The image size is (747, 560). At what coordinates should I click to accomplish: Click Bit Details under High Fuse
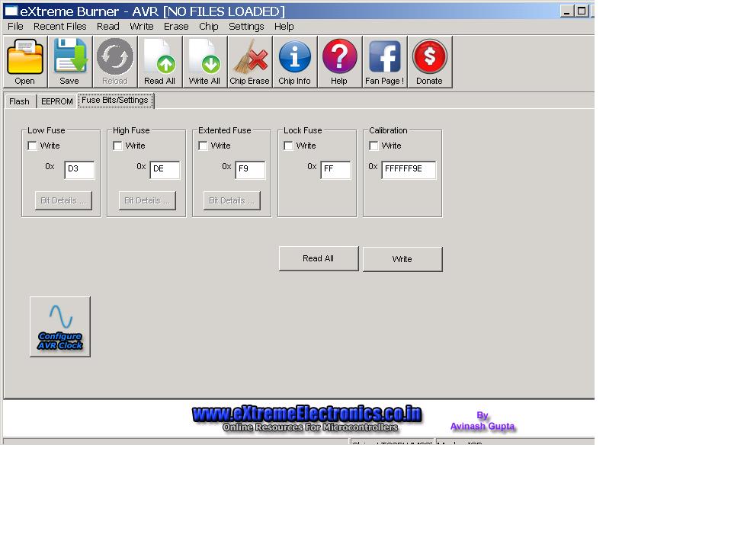click(x=147, y=201)
